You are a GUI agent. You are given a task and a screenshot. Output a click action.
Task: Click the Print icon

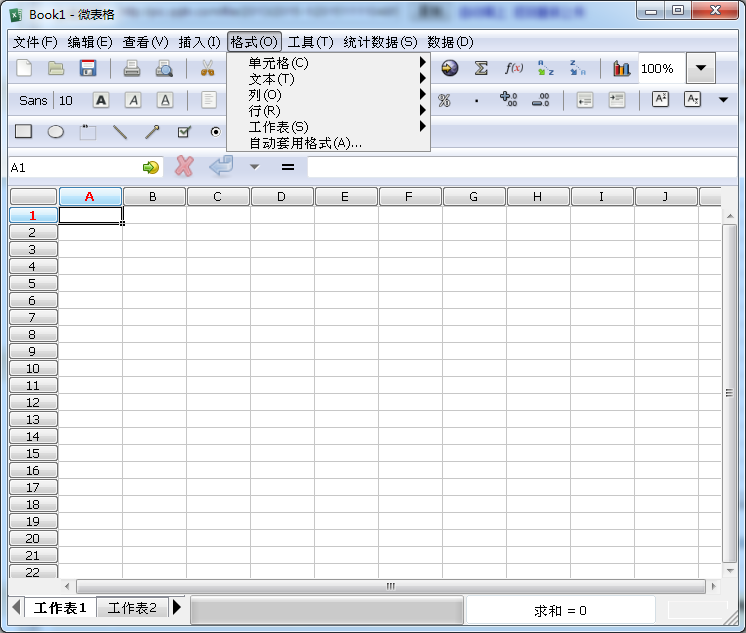(131, 68)
